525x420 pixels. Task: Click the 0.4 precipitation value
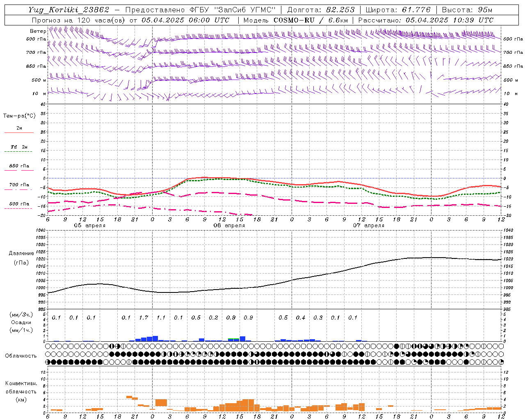(x=301, y=317)
